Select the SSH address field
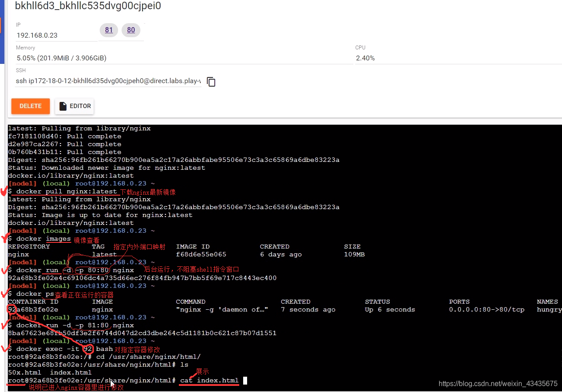The width and height of the screenshot is (562, 392). pyautogui.click(x=108, y=81)
